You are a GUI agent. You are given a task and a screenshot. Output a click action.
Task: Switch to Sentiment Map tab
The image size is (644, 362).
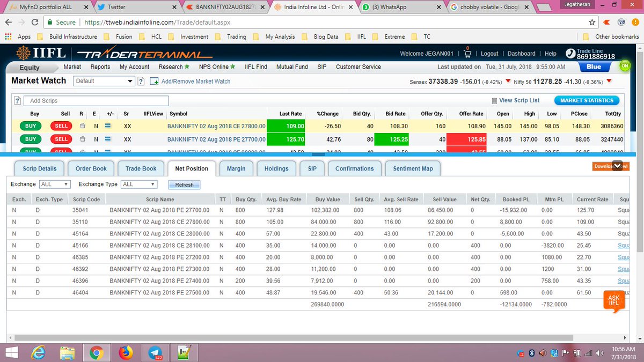click(413, 168)
